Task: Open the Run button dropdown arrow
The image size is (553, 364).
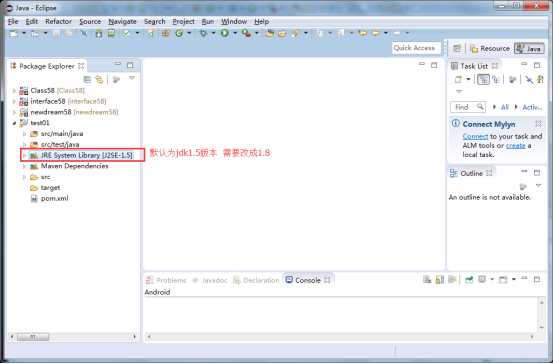Action: (x=235, y=33)
